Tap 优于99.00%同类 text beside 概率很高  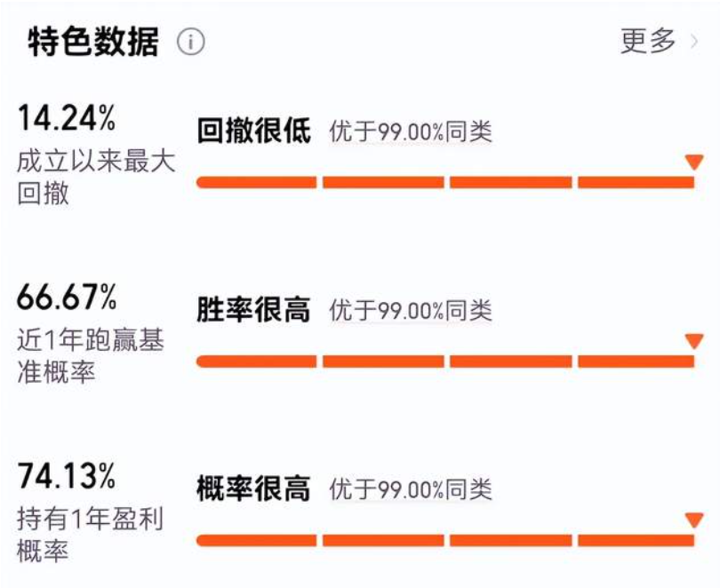click(411, 489)
